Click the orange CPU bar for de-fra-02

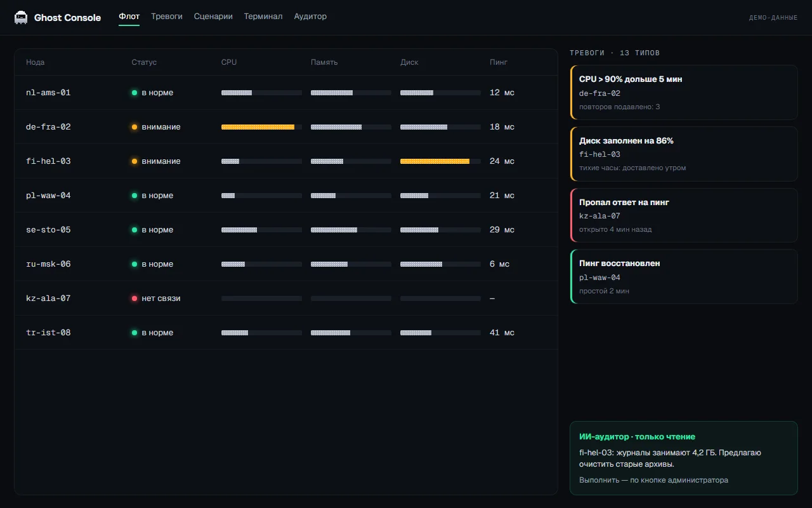click(x=261, y=127)
